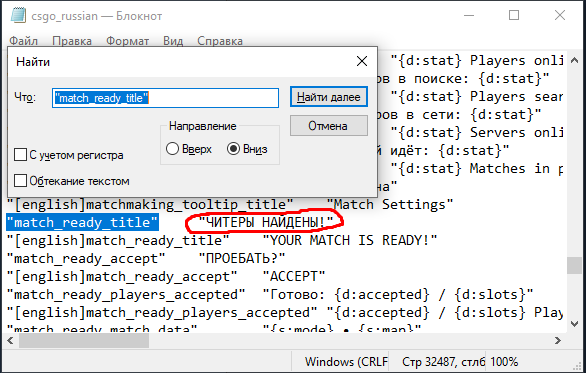Select the Вниз direction radio button
Viewport: 586px width, 373px height.
[233, 149]
